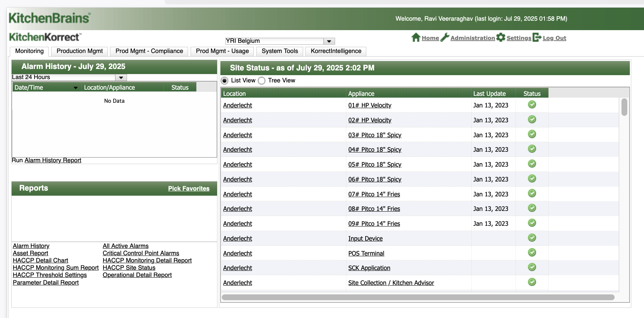The width and height of the screenshot is (644, 318).
Task: Click the Pick Favorites link
Action: click(189, 188)
